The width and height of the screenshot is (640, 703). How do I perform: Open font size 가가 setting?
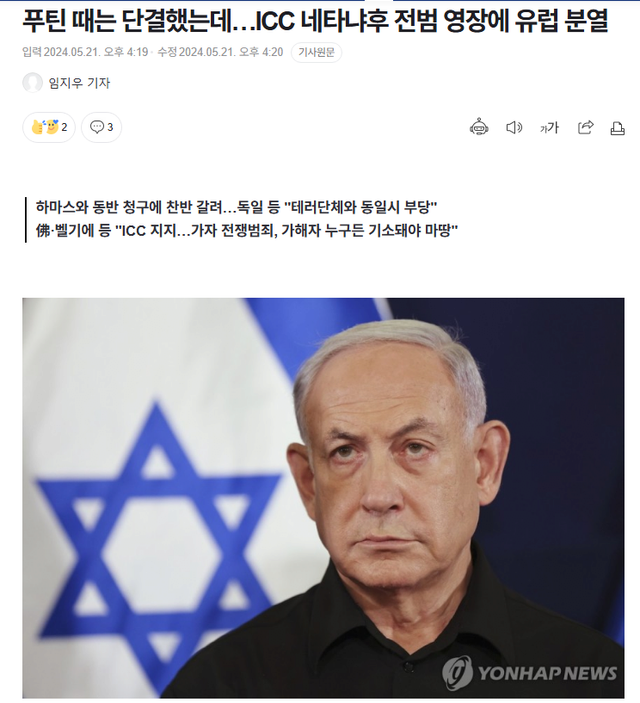point(549,128)
